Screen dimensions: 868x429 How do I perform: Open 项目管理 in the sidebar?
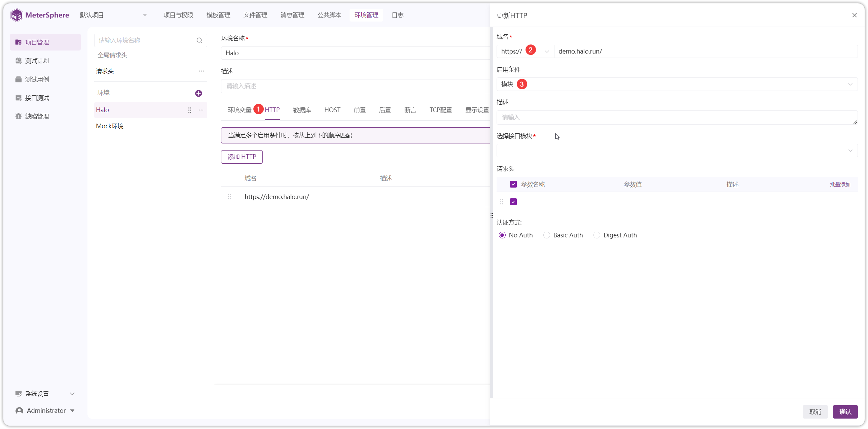[x=45, y=42]
